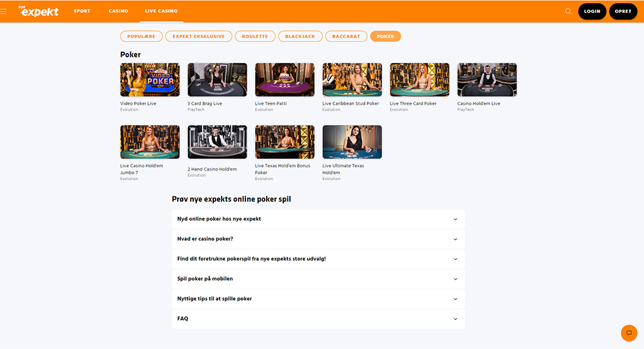Filter by Baccarat category
The height and width of the screenshot is (349, 644).
[346, 36]
